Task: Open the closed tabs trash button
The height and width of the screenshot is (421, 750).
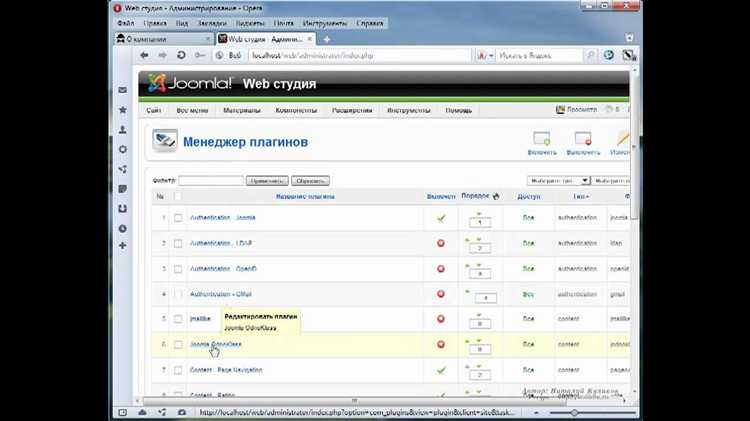Action: pyautogui.click(x=629, y=38)
